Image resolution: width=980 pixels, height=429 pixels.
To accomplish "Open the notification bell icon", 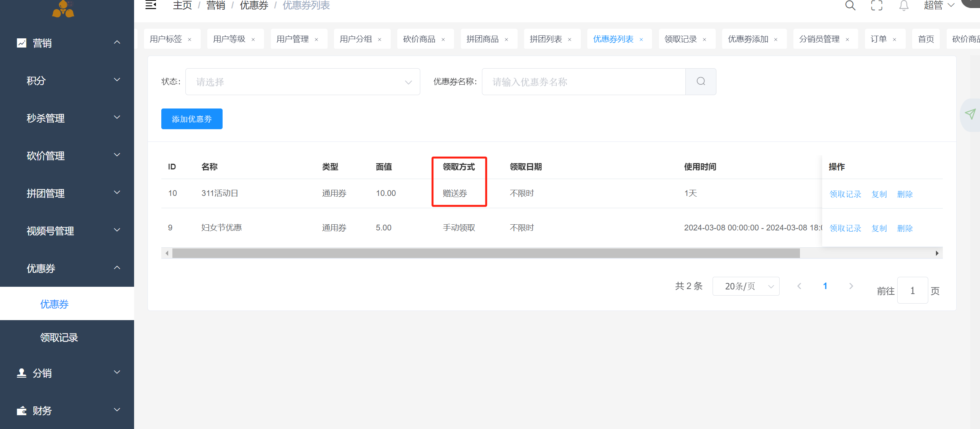I will 904,5.
